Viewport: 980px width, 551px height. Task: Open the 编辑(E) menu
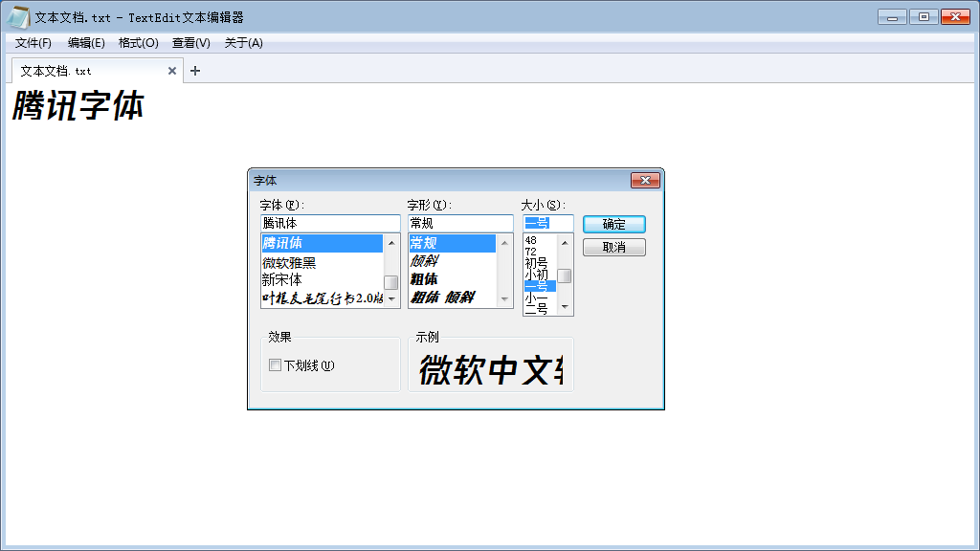click(x=86, y=42)
